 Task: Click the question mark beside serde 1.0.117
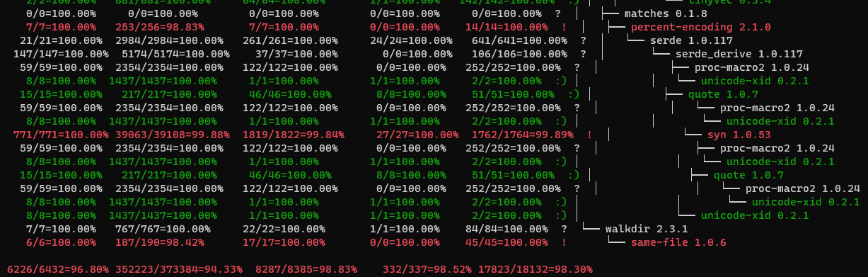(584, 40)
